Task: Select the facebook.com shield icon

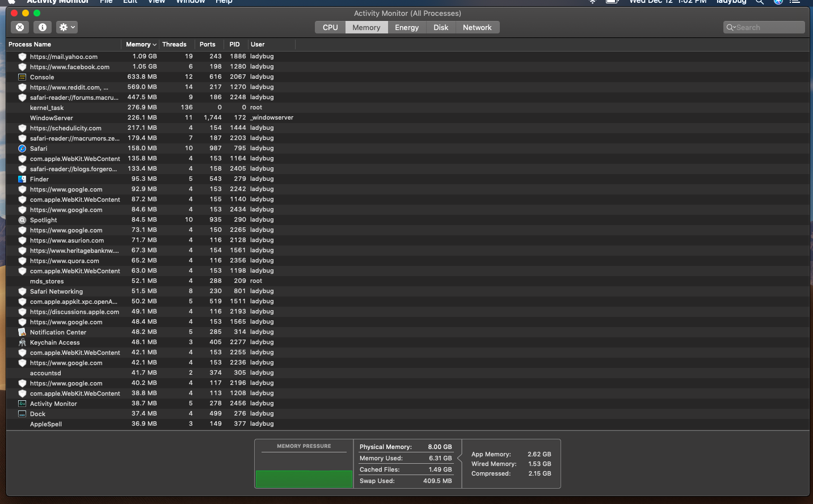Action: [22, 67]
